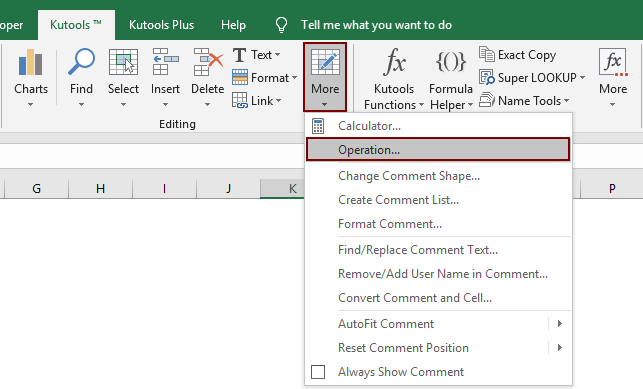
Task: Select Create Comment List... entry
Action: [438, 200]
